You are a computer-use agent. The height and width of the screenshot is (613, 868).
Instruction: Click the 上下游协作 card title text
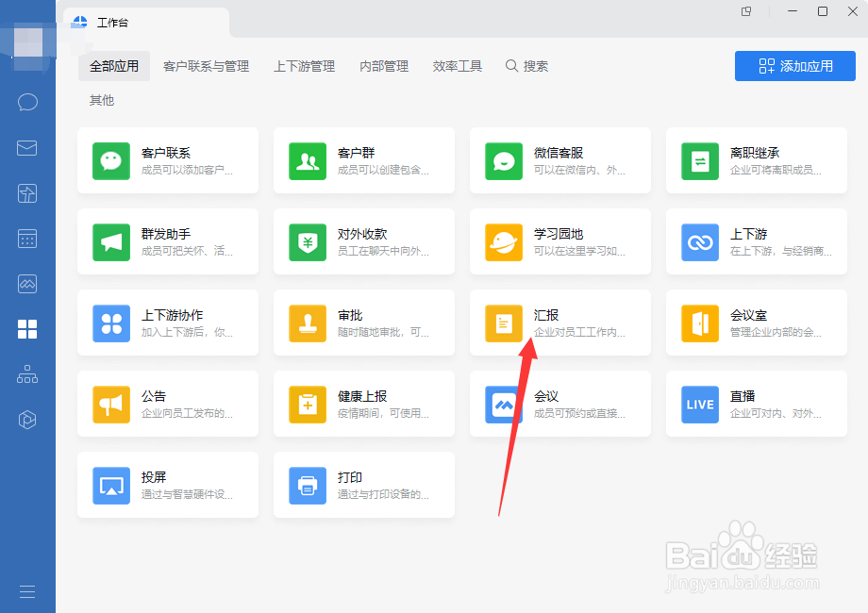[172, 315]
